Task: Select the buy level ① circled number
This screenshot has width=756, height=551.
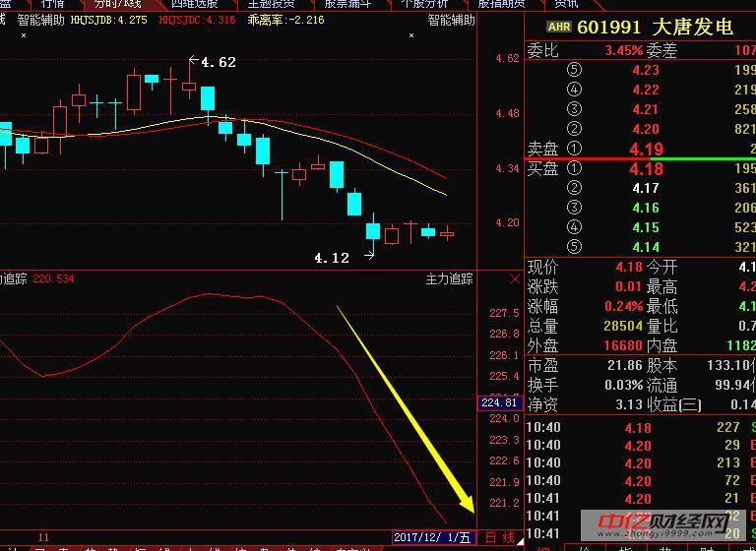Action: click(574, 168)
